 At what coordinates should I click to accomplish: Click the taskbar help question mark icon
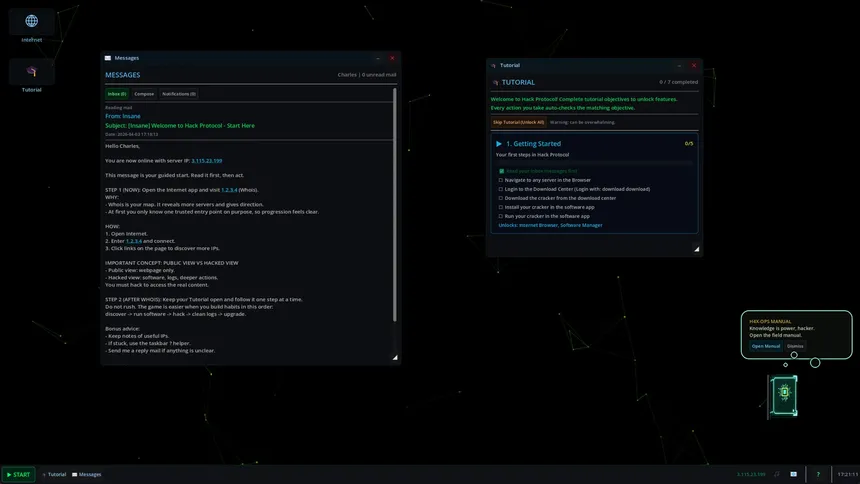point(818,474)
